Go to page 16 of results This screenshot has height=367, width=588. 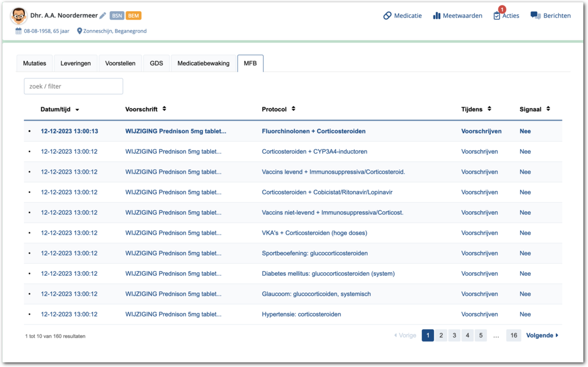click(513, 336)
